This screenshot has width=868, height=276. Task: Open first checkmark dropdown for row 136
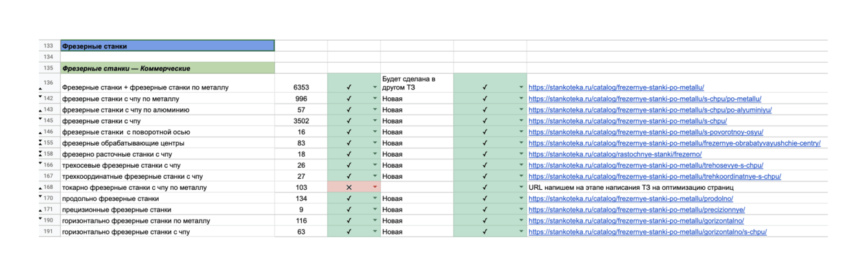coord(375,87)
